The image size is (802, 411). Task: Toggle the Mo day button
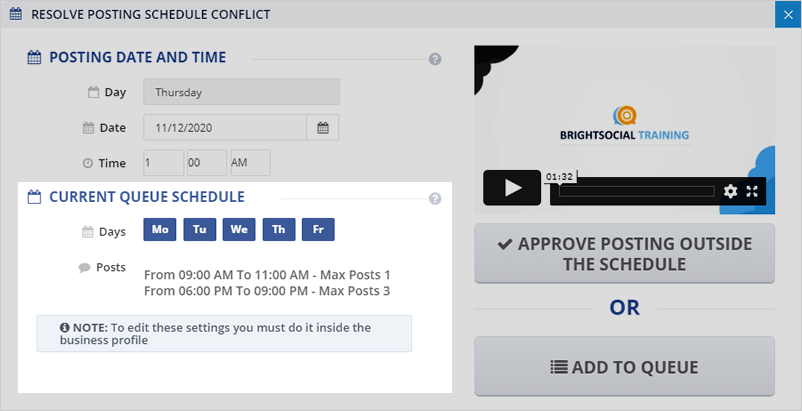click(160, 230)
